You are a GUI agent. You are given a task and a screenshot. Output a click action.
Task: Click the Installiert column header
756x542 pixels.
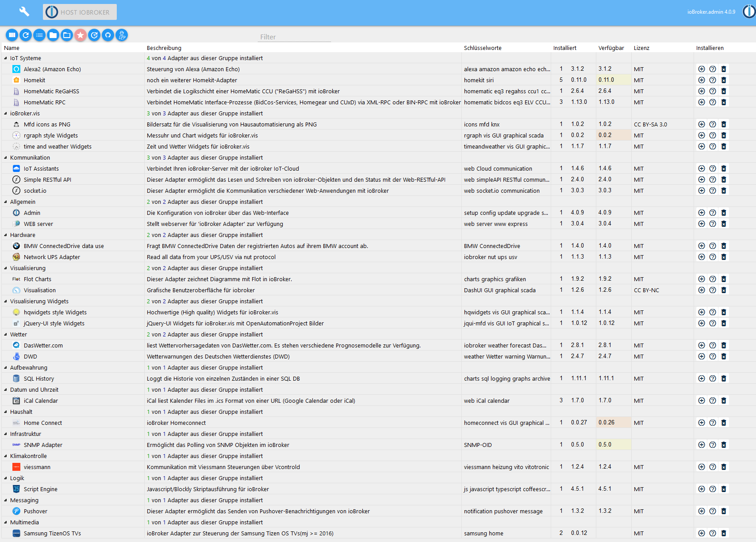(x=565, y=48)
